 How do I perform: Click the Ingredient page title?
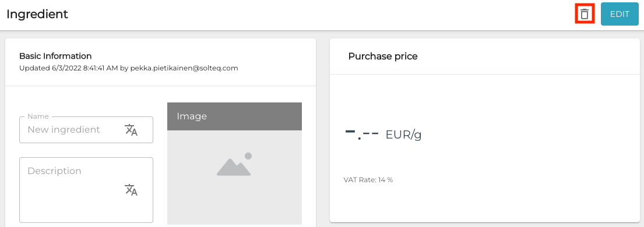37,14
